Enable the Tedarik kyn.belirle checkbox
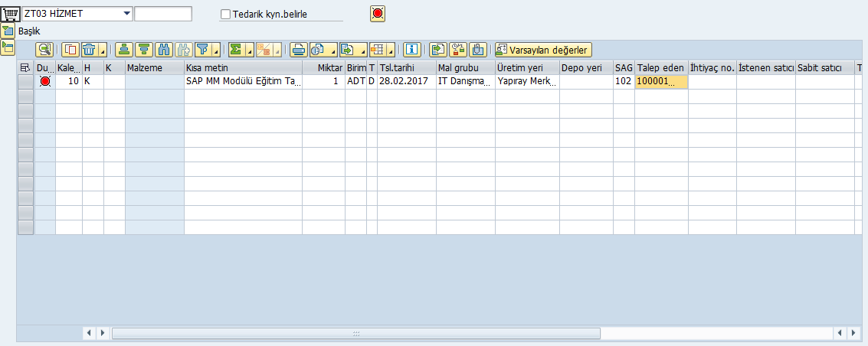 click(225, 15)
